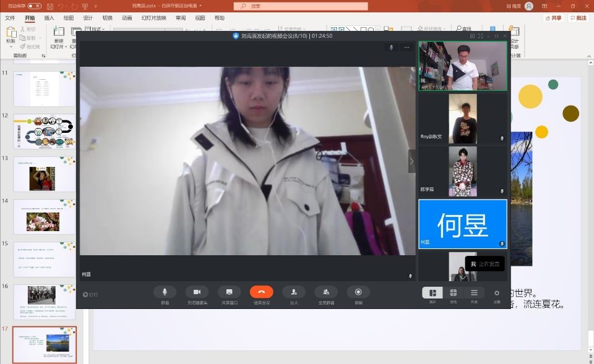594x364 pixels.
Task: Start recording the video meeting
Action: click(358, 292)
